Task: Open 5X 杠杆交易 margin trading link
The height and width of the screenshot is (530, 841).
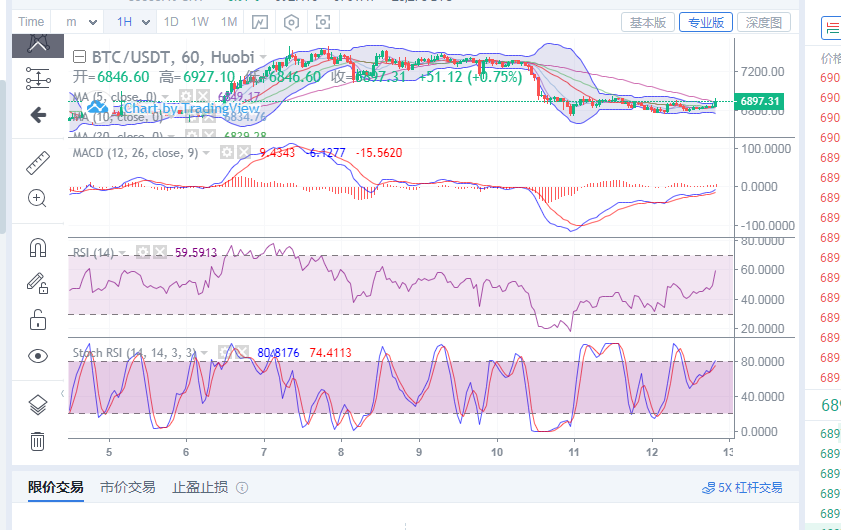Action: (742, 488)
